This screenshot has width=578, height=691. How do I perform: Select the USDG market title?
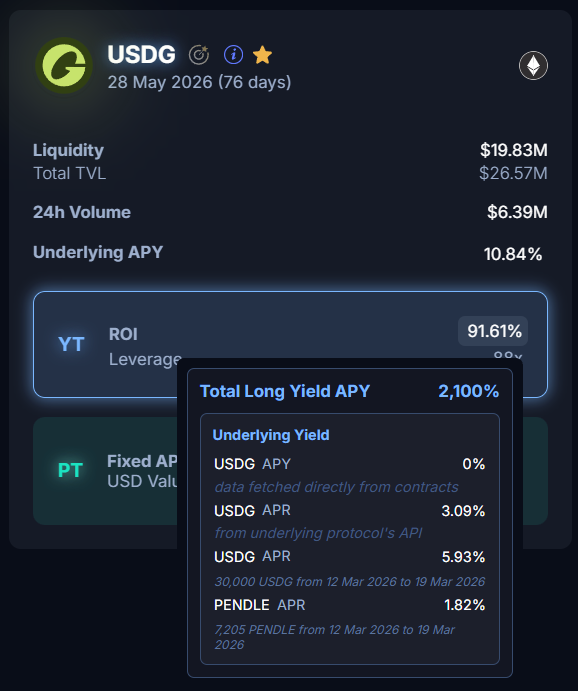(x=141, y=55)
